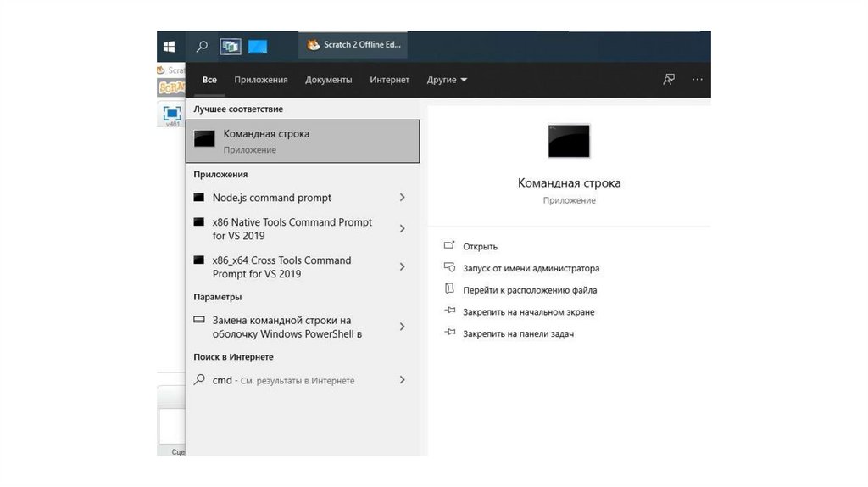Open the Windows Start menu
Screen dimensions: 868x487
[x=170, y=47]
